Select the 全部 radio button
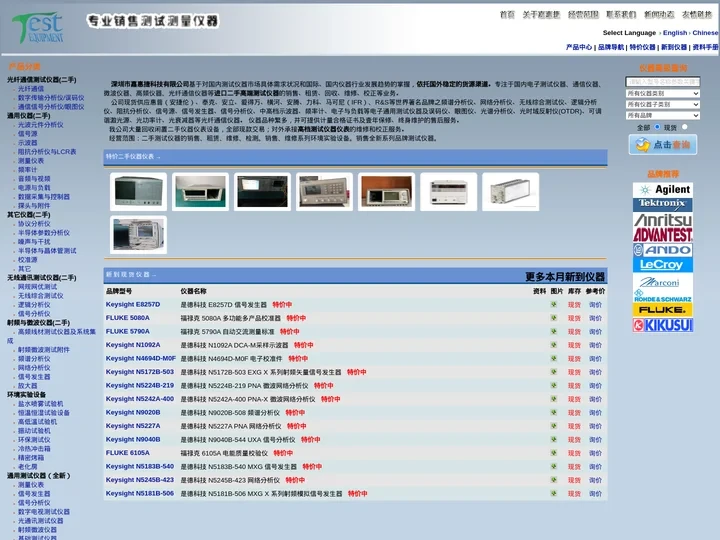The height and width of the screenshot is (540, 720). (x=657, y=127)
